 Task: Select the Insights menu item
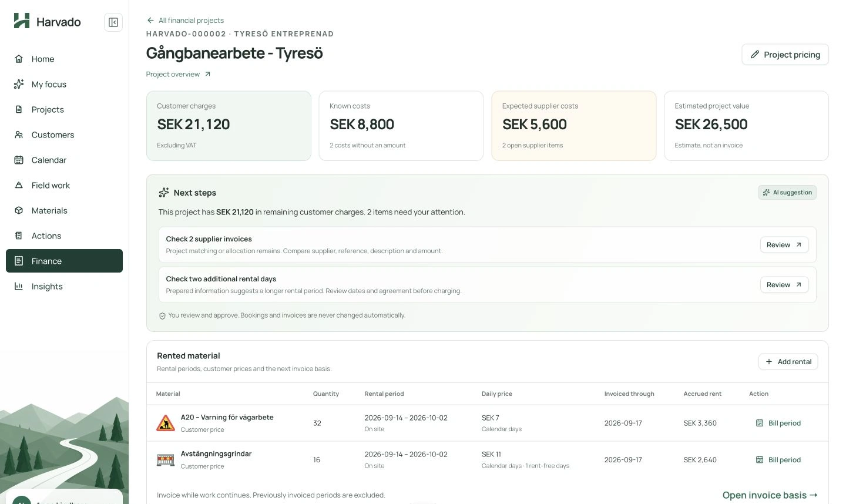(x=64, y=286)
